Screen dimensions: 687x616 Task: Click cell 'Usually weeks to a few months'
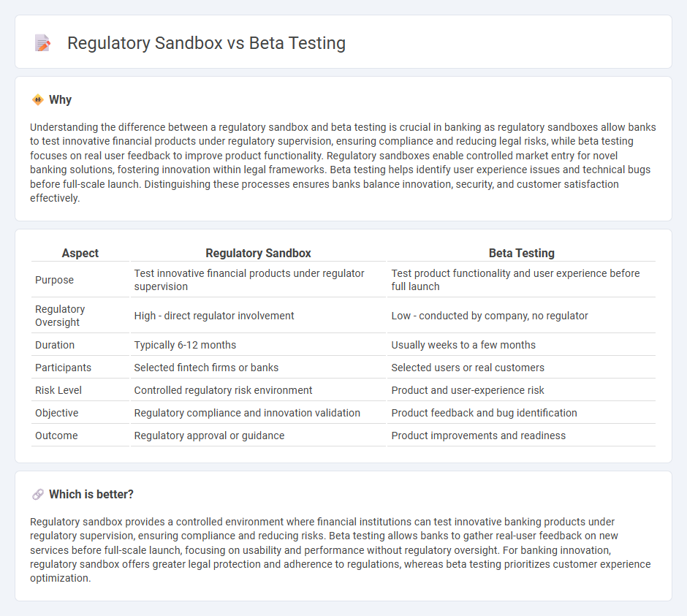pyautogui.click(x=521, y=345)
